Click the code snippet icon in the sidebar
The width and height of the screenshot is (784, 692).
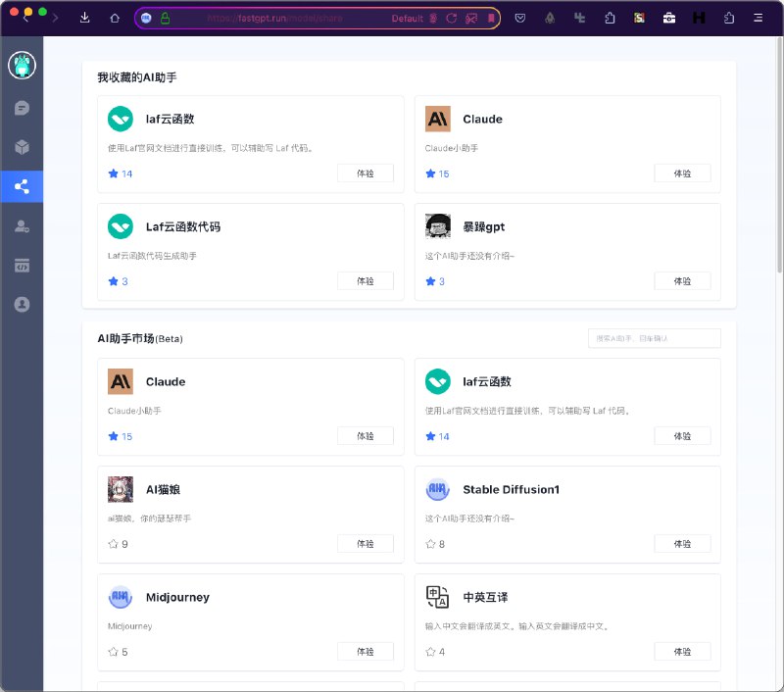point(22,265)
